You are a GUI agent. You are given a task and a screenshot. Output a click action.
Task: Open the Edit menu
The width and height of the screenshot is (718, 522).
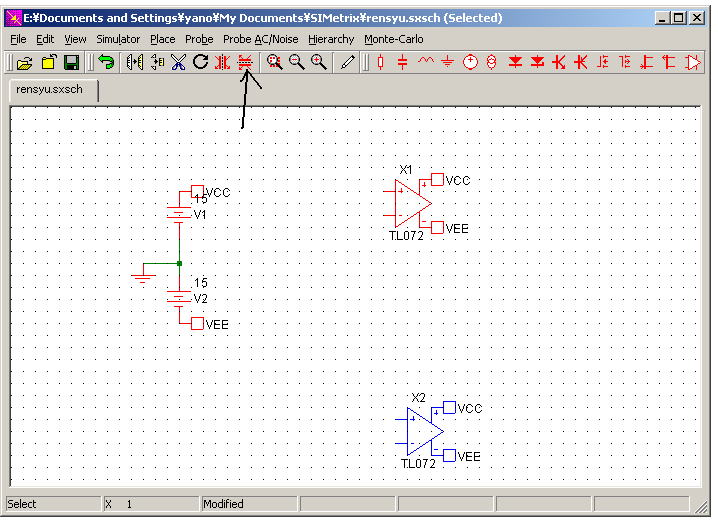(45, 39)
